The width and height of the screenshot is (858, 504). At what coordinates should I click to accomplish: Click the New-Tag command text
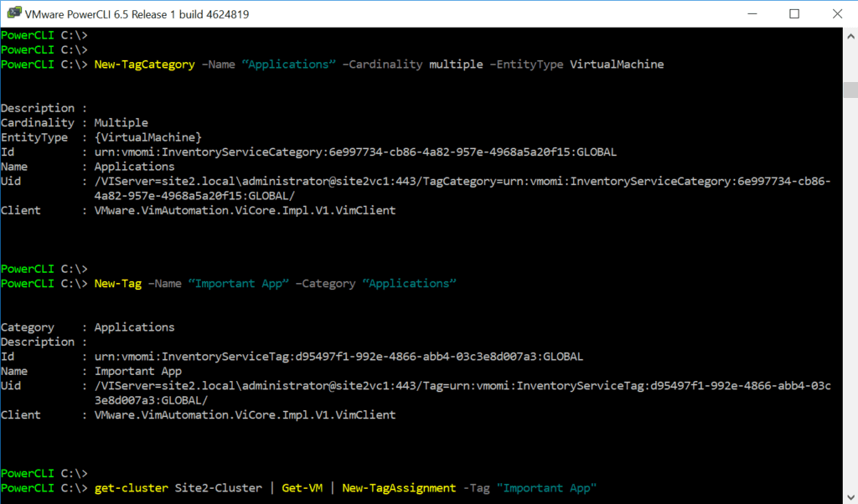pos(117,284)
